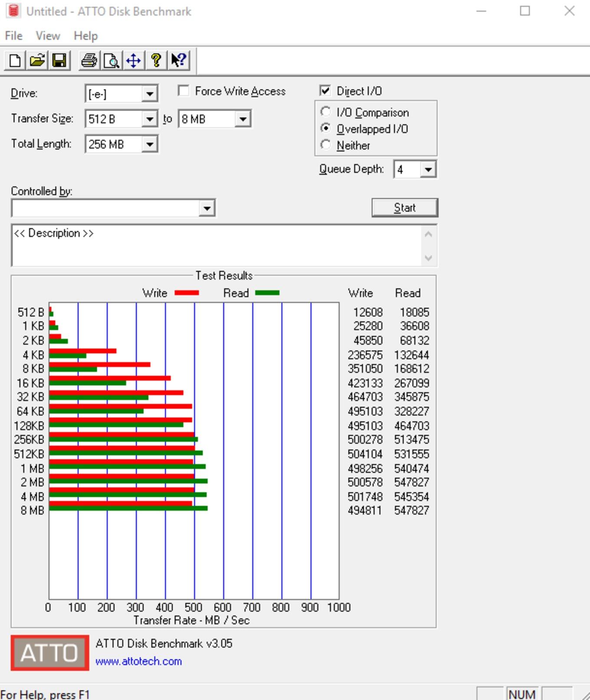Click the ATTO logo image
Image resolution: width=590 pixels, height=700 pixels.
click(x=50, y=653)
